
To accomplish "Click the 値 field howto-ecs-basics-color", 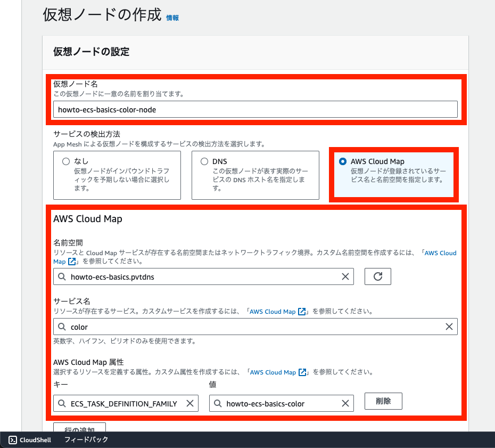I will [x=281, y=403].
